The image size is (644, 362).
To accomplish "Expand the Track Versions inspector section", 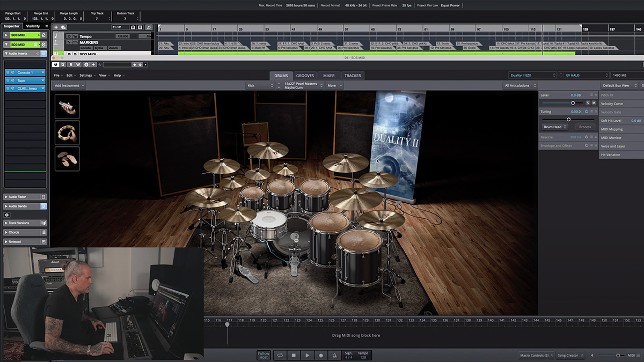I will click(x=25, y=223).
